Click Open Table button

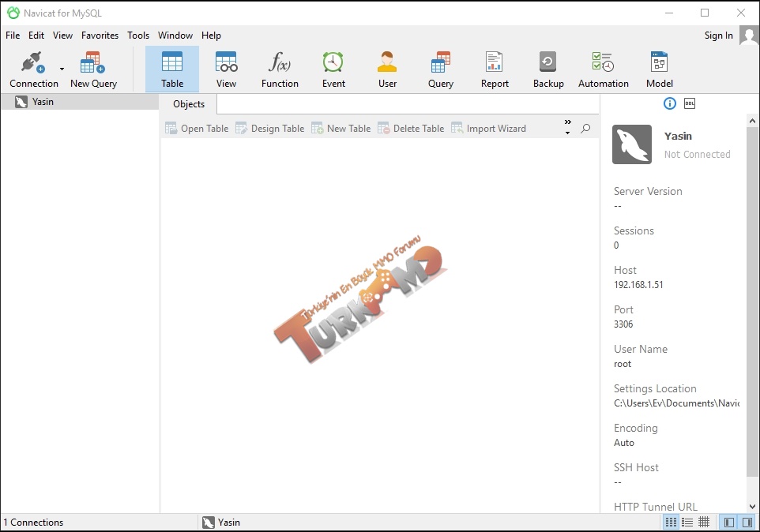point(197,129)
